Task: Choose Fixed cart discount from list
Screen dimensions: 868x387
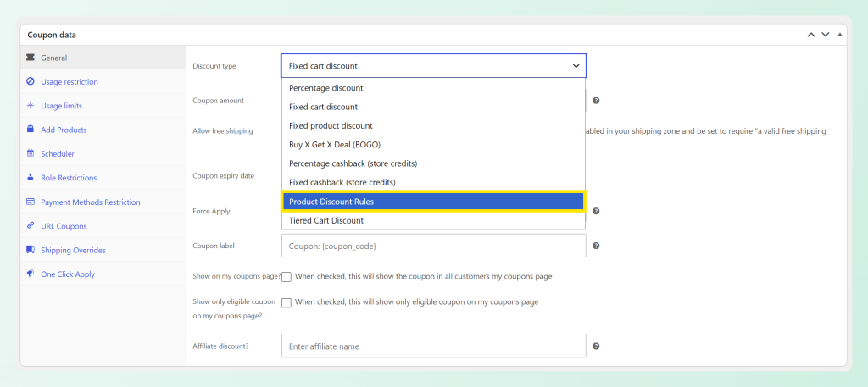Action: coord(433,107)
